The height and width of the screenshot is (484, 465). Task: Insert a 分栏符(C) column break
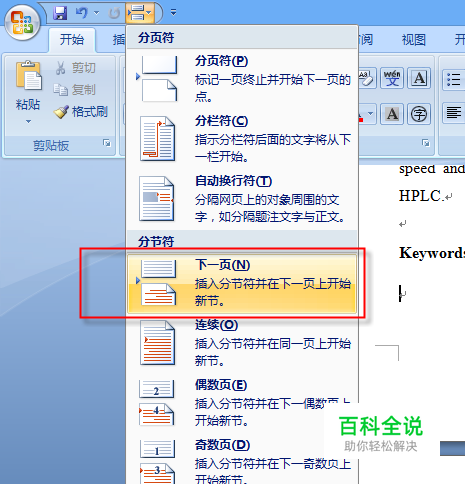tap(242, 139)
